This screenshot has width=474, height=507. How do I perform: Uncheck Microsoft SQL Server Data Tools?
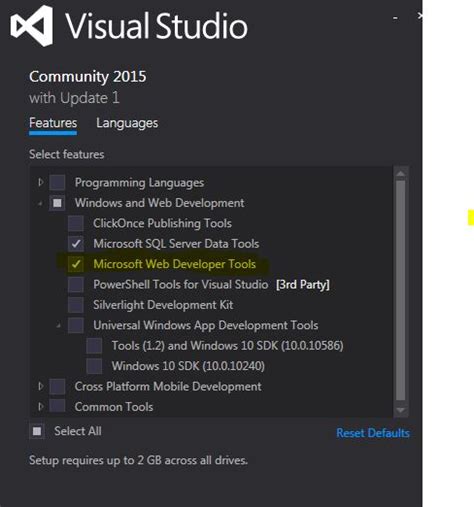[76, 244]
